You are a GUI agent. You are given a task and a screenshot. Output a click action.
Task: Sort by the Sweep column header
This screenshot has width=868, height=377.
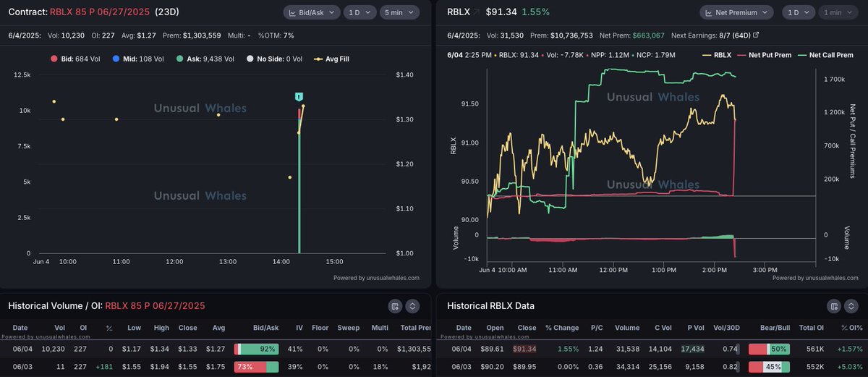(350, 328)
